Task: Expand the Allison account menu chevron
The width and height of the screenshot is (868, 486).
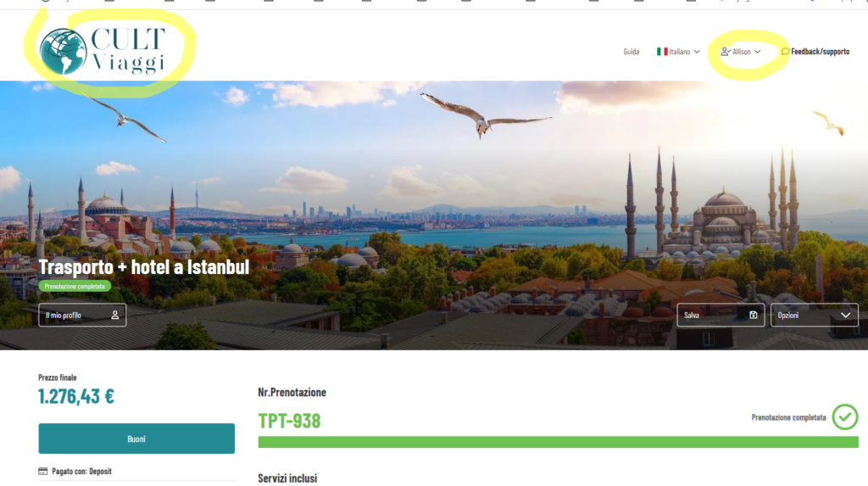Action: click(x=757, y=52)
